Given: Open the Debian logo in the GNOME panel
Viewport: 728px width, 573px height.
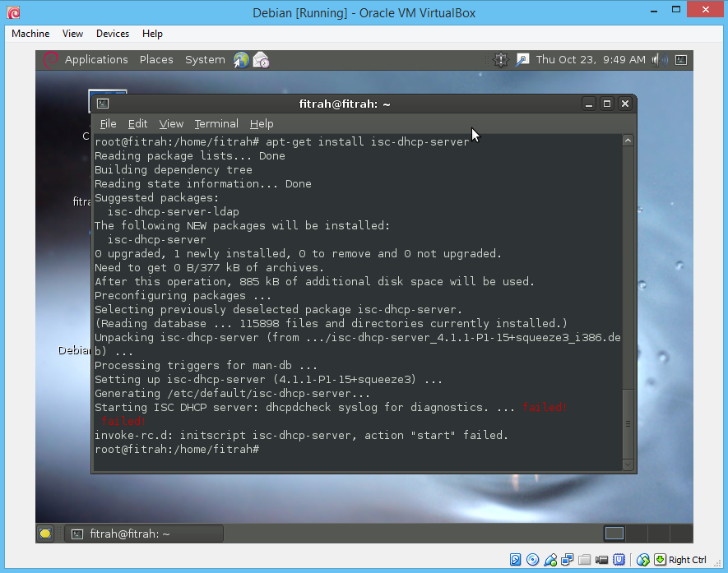Looking at the screenshot, I should (50, 60).
